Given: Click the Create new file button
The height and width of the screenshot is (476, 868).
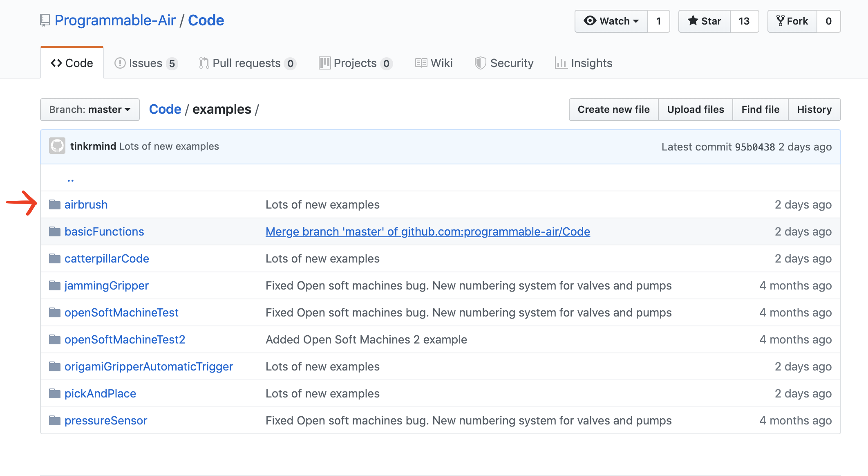Looking at the screenshot, I should coord(613,110).
